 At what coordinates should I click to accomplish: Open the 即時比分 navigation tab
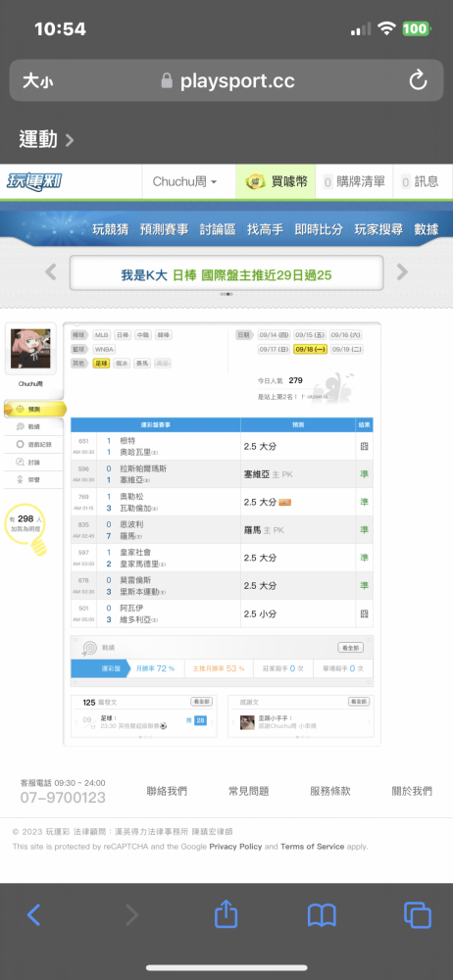319,229
